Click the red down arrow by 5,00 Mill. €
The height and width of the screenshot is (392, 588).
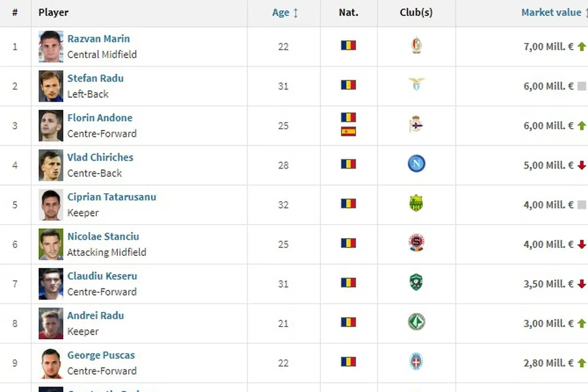(581, 165)
